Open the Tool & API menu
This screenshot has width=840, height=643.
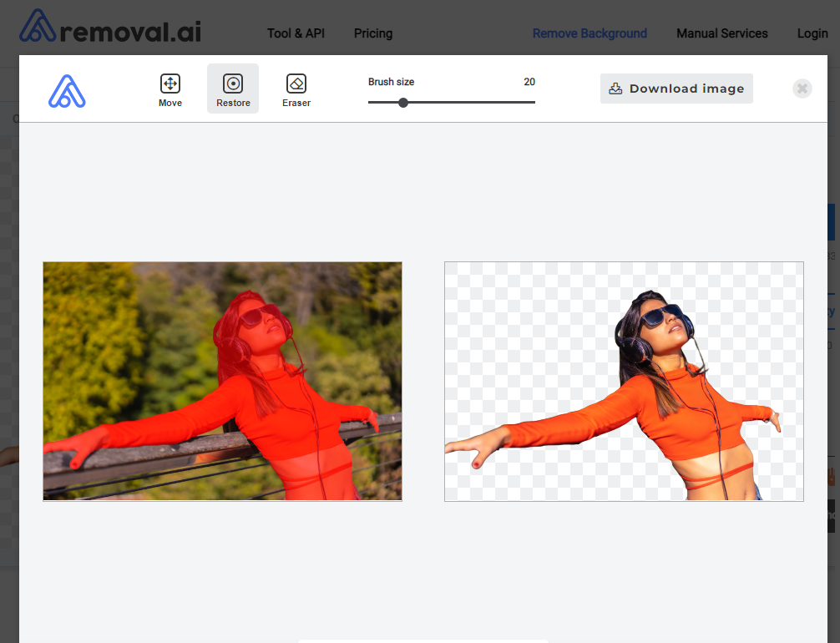[296, 33]
